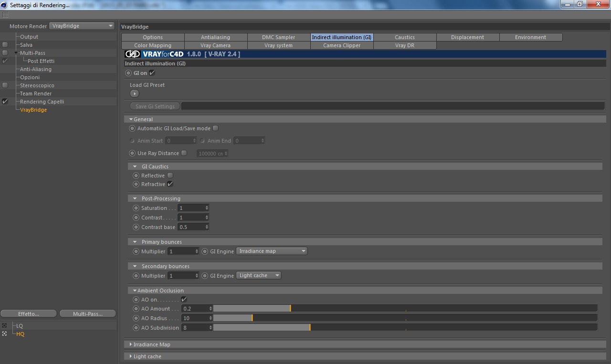
Task: Open the Secondary bounces GI Engine dropdown
Action: point(259,275)
